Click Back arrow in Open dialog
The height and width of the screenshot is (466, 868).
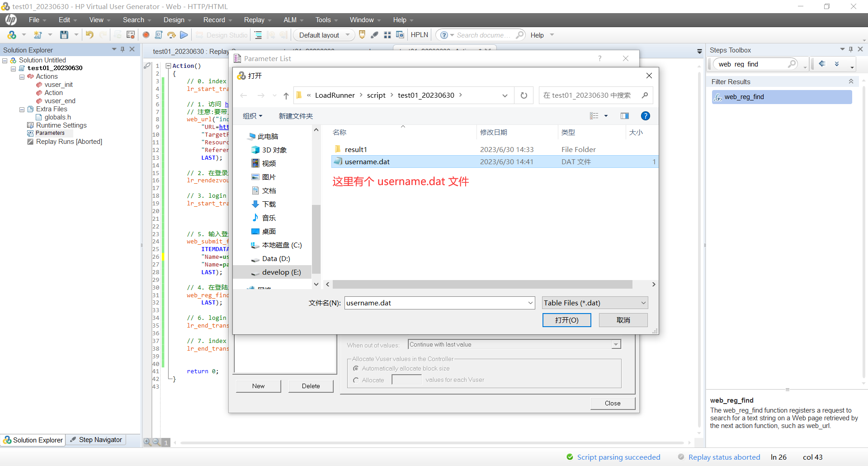[x=244, y=95]
